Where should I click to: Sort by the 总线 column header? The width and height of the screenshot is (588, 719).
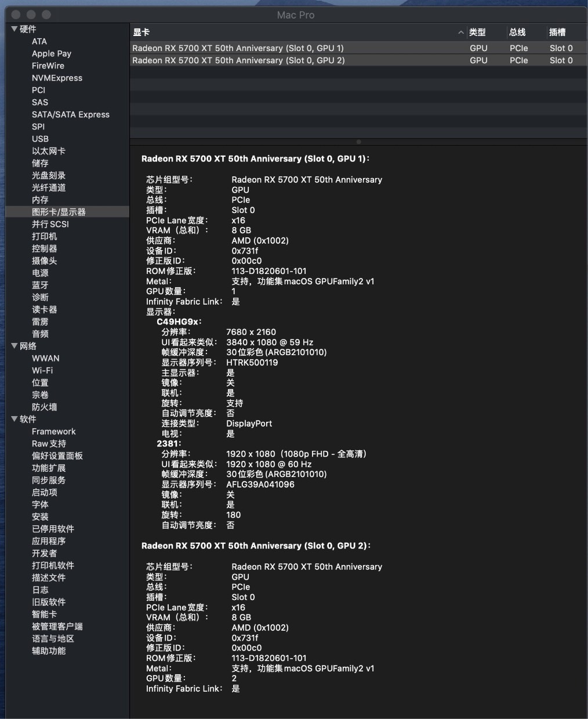click(x=517, y=32)
